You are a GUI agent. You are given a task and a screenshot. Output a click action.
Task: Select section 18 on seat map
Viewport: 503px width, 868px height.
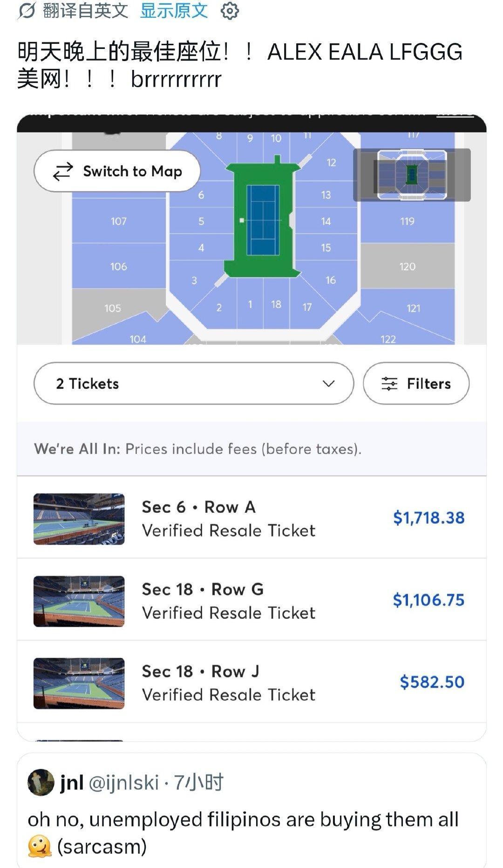tap(276, 304)
